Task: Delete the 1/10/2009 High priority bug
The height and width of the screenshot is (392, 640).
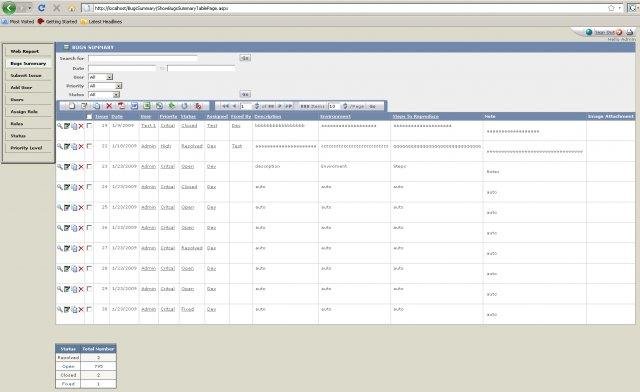Action: [81, 147]
